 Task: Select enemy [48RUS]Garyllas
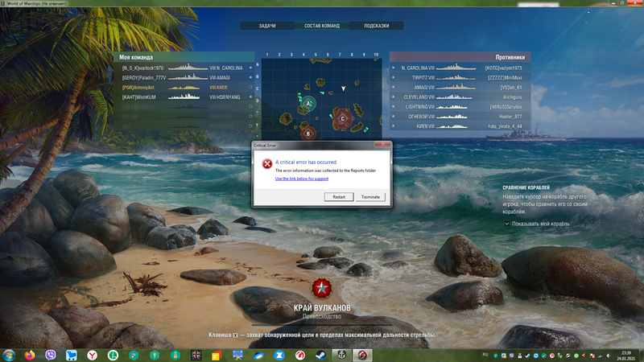pos(506,107)
